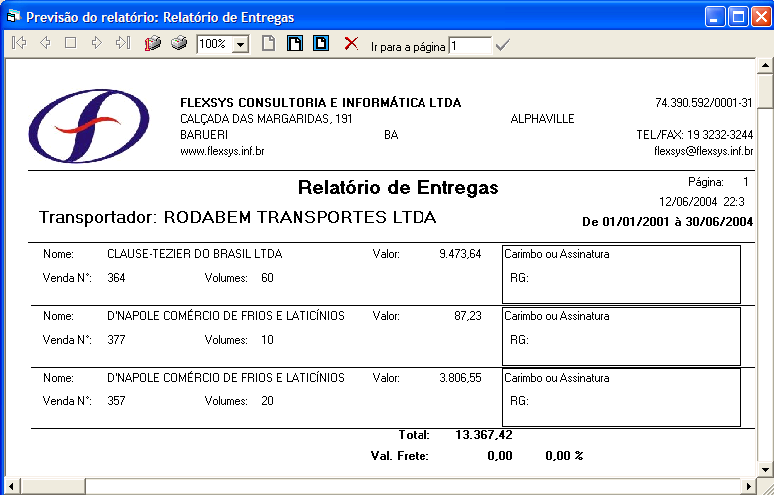
Task: Go to previous page arrow
Action: 45,44
